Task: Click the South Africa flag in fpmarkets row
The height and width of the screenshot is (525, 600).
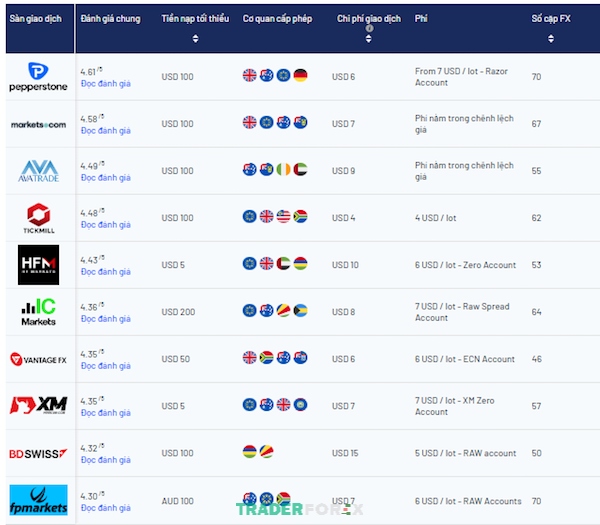Action: [284, 499]
